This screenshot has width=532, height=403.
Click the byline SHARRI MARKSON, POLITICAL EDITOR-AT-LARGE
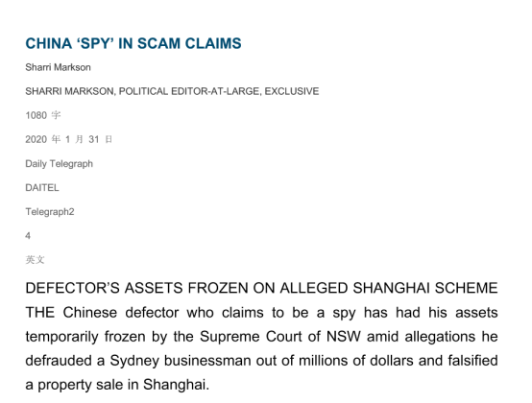tap(143, 91)
